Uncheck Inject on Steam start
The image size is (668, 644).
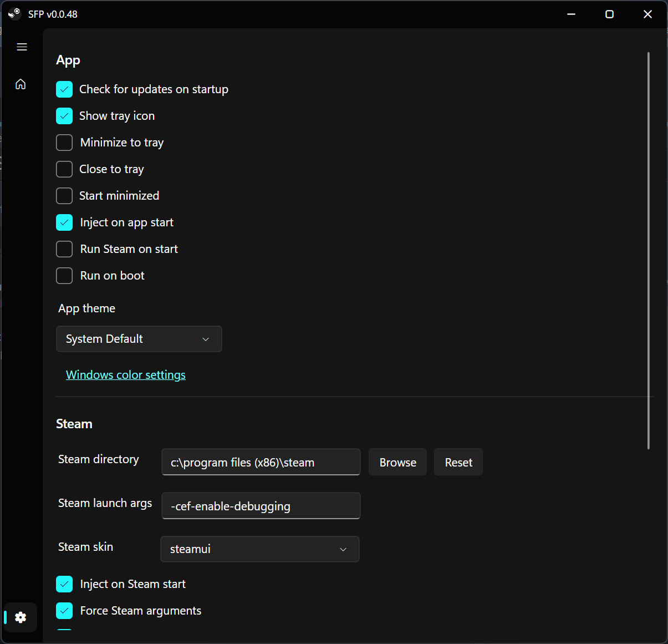pos(64,584)
